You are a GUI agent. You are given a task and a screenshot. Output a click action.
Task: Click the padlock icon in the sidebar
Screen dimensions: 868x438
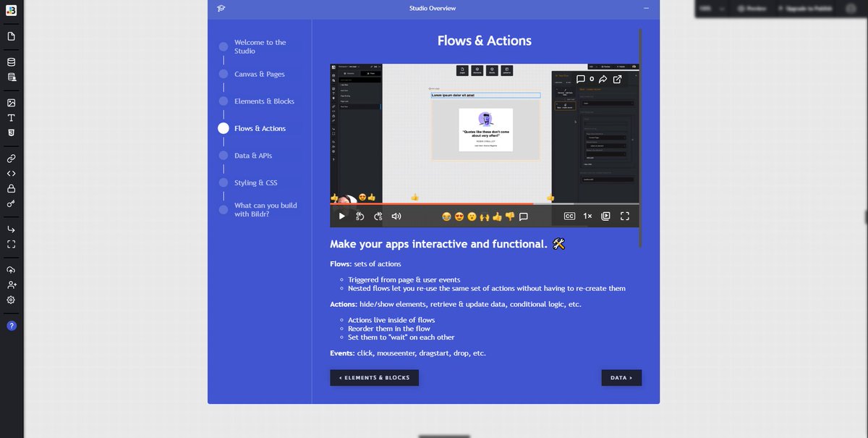click(11, 188)
